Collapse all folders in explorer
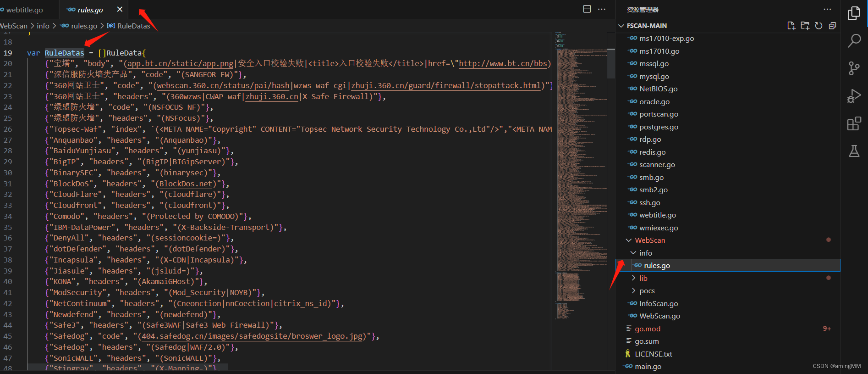This screenshot has height=374, width=868. click(832, 26)
